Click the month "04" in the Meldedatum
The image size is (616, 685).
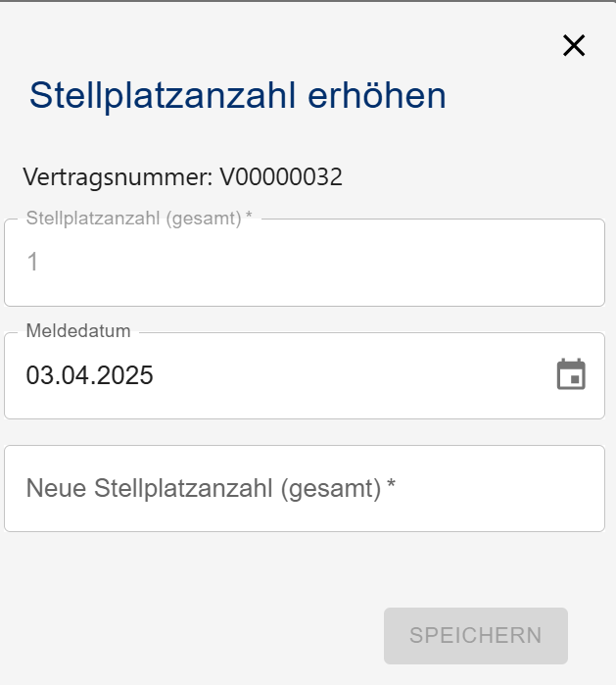[74, 375]
